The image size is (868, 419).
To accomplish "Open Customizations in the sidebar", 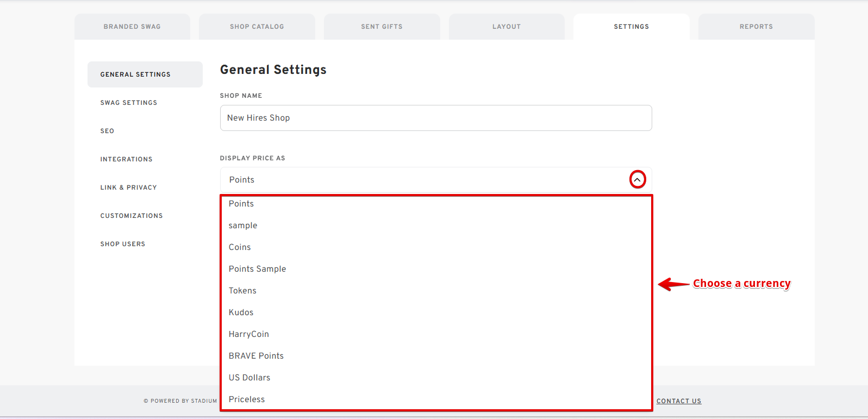I will tap(132, 216).
